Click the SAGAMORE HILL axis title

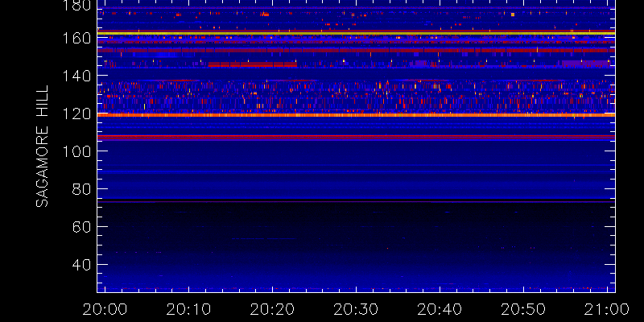pos(42,147)
